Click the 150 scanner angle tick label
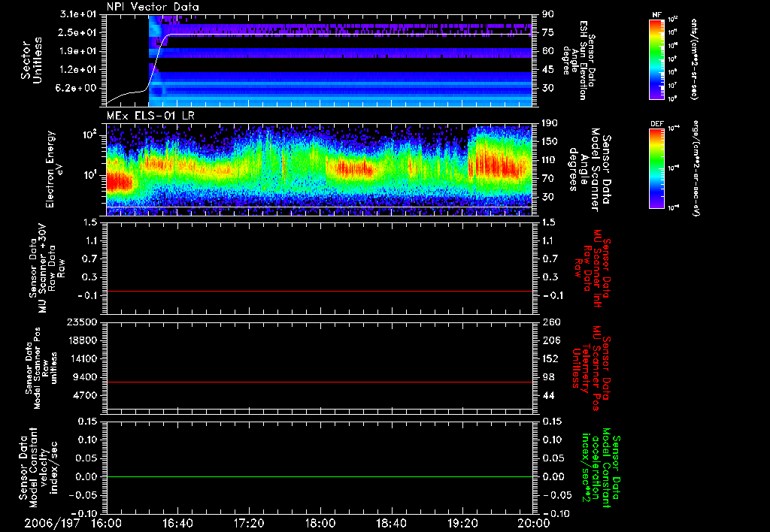The image size is (770, 532). 550,142
